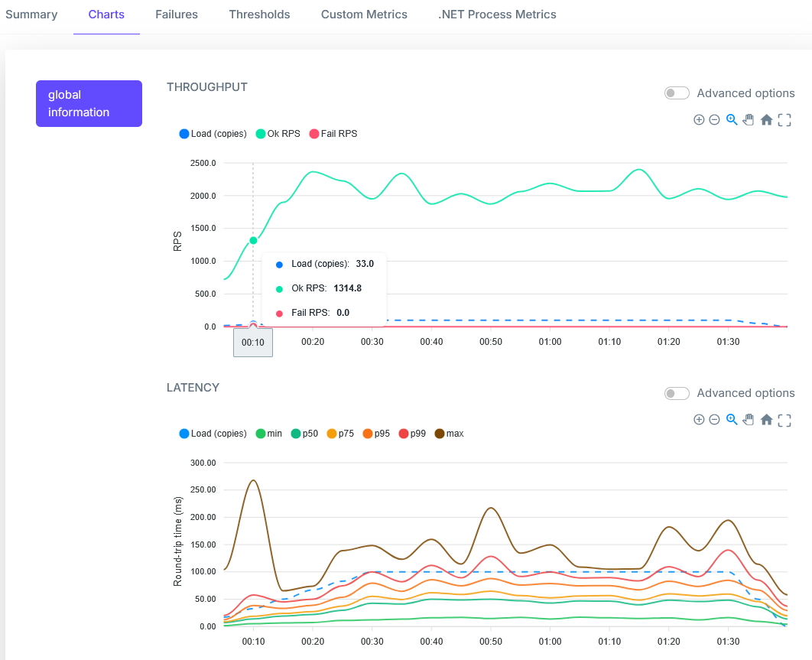This screenshot has width=812, height=660.
Task: Expand the Latency chart to fullscreen
Action: pos(784,420)
